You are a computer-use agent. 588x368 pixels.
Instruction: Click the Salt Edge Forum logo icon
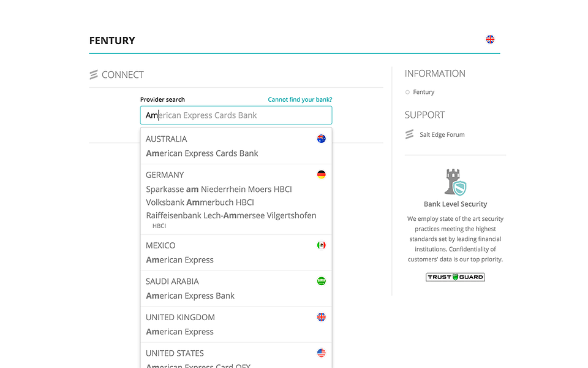(x=410, y=134)
